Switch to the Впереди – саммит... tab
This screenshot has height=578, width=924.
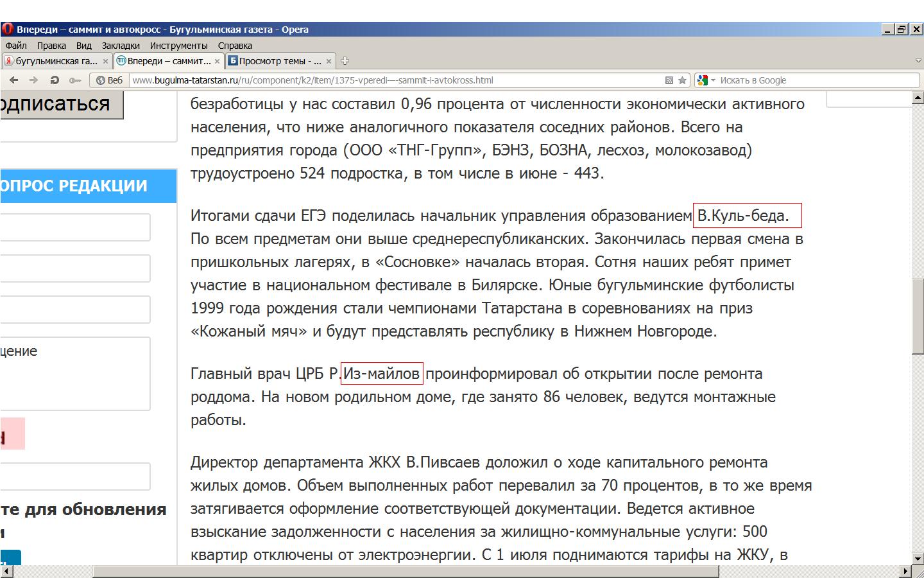(x=168, y=61)
